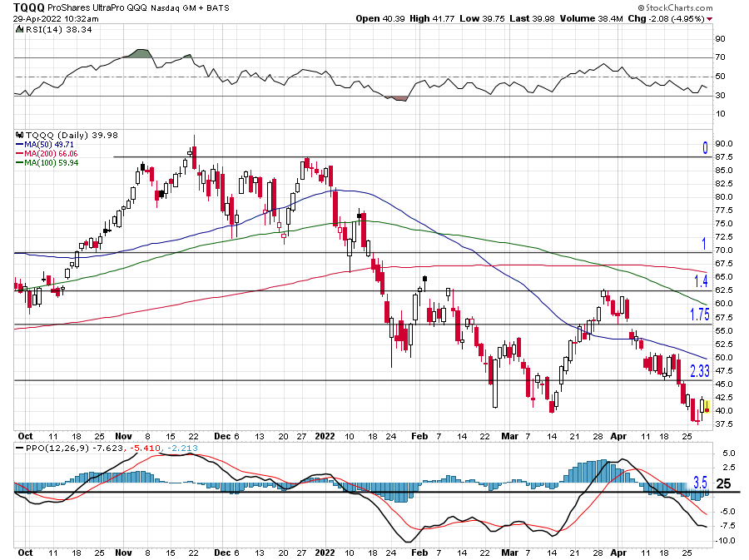The image size is (749, 560).
Task: Click the 29-Apr-2022 10:32am timestamp
Action: pos(56,19)
